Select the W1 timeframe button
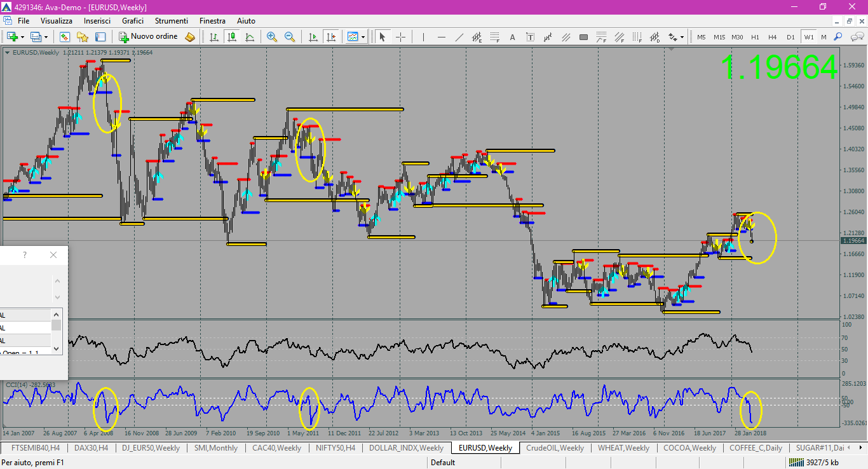This screenshot has height=469, width=868. pyautogui.click(x=808, y=37)
